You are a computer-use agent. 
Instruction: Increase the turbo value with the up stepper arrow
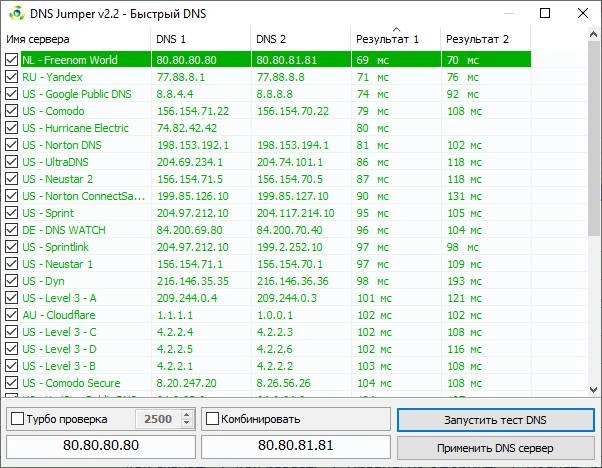(x=187, y=415)
